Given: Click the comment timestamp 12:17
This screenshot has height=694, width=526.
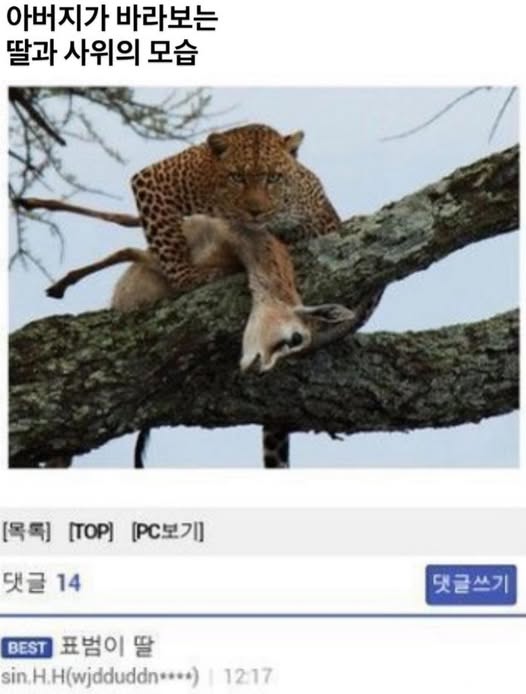Looking at the screenshot, I should pyautogui.click(x=248, y=676).
